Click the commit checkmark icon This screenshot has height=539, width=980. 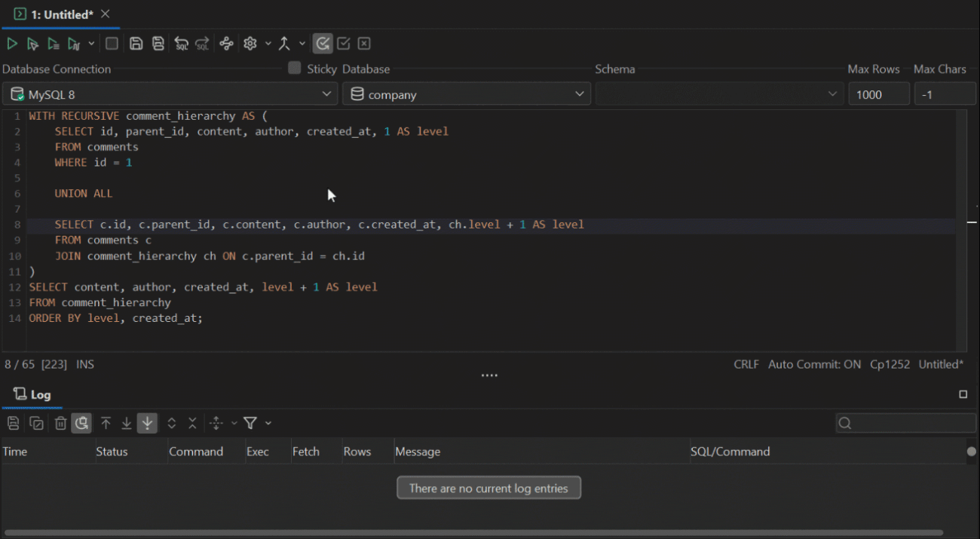coord(343,44)
